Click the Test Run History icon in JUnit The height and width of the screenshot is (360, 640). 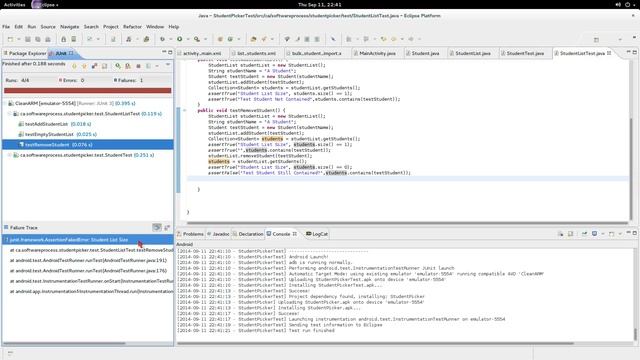coord(149,66)
